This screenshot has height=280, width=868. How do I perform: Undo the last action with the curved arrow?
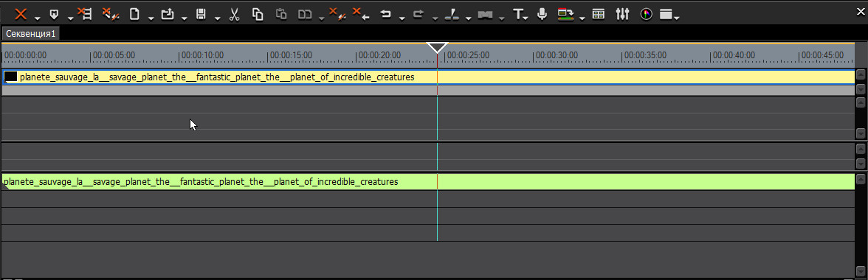(x=386, y=14)
